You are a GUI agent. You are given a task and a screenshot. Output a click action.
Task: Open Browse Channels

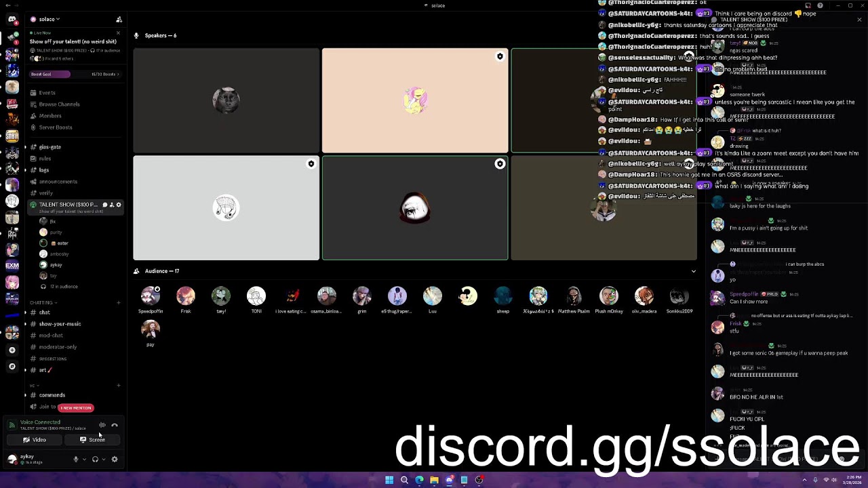pyautogui.click(x=59, y=104)
